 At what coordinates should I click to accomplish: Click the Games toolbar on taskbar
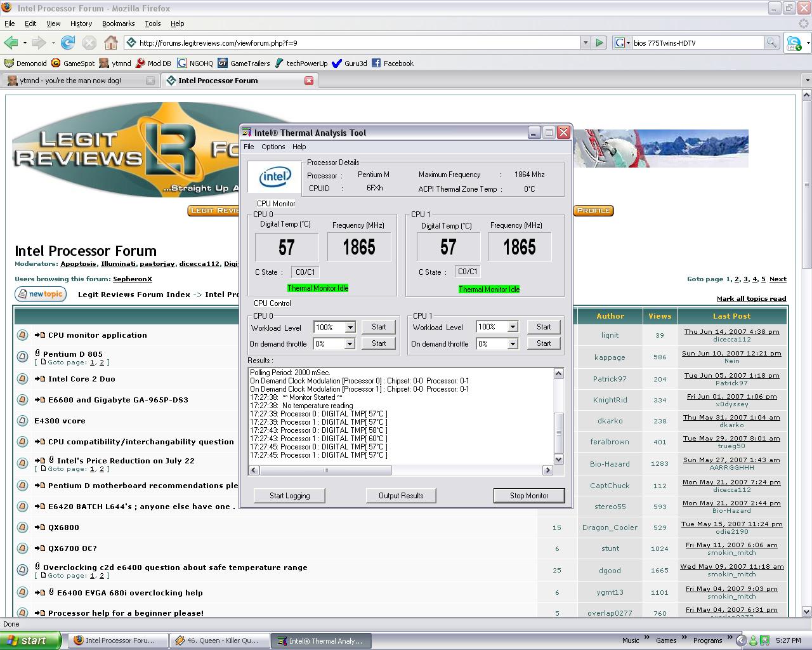[666, 640]
